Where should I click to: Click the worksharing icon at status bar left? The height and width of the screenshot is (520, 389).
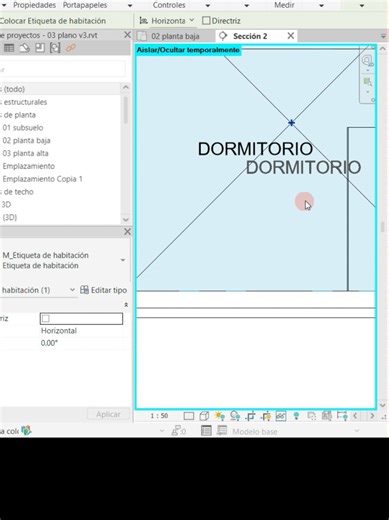click(26, 431)
